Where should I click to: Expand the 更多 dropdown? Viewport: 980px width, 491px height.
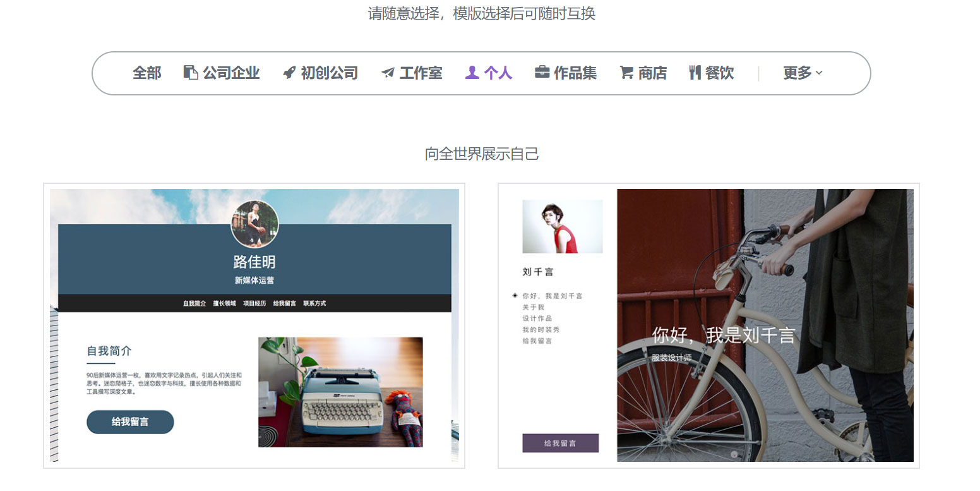click(x=802, y=73)
